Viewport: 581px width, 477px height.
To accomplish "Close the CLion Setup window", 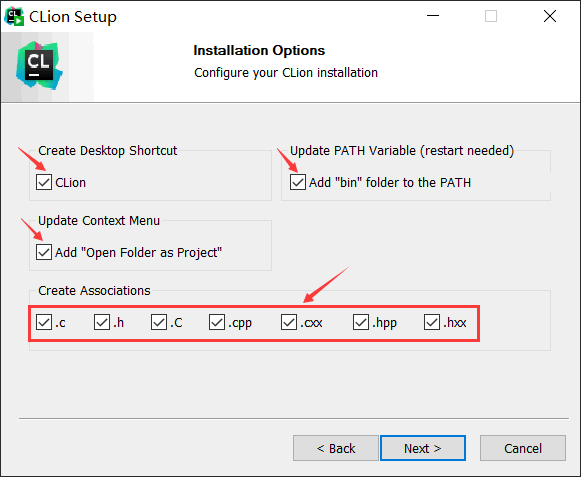I will coord(550,16).
